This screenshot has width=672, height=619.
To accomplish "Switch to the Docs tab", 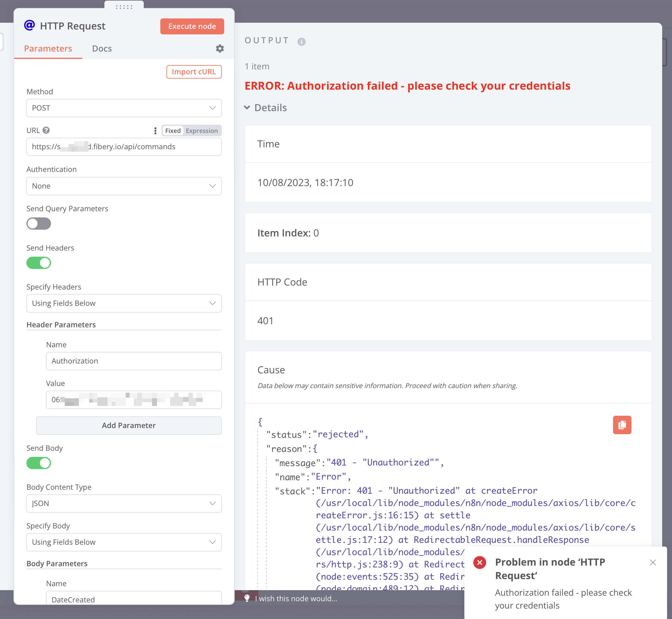I will tap(102, 49).
